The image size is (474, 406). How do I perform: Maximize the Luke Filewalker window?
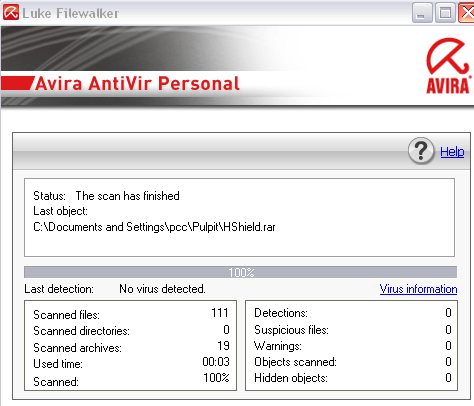pyautogui.click(x=445, y=13)
